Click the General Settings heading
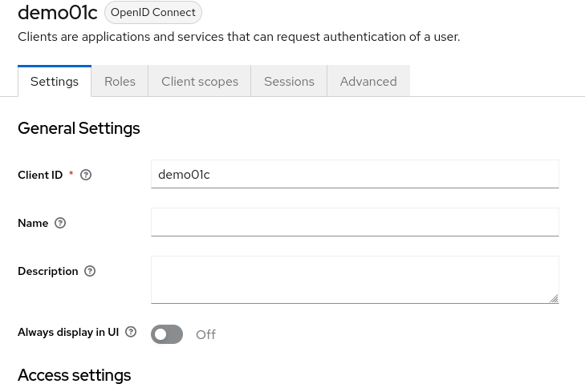This screenshot has width=585, height=392. coord(79,128)
